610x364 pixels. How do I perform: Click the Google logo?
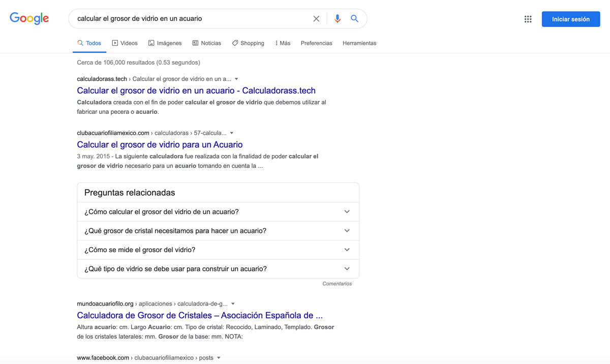(29, 18)
